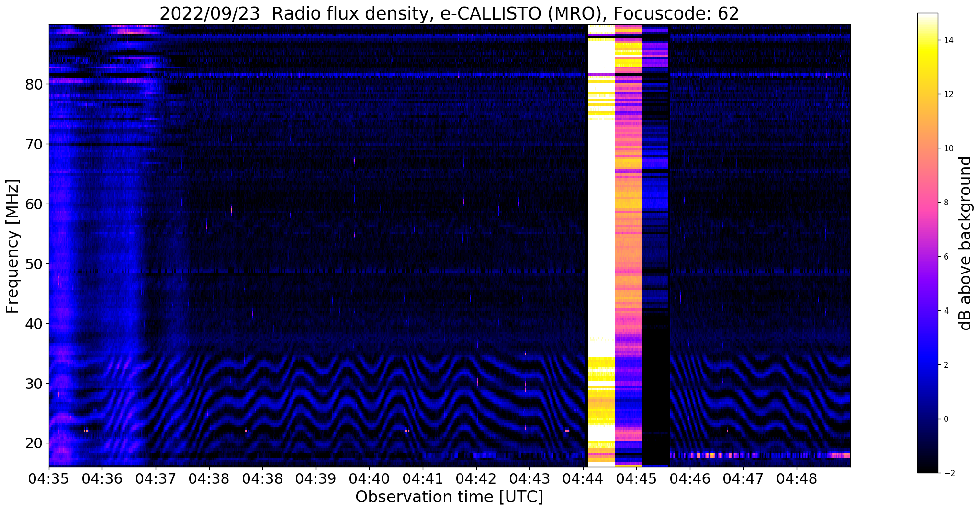Select the 04:37 time tick label

pyautogui.click(x=156, y=478)
